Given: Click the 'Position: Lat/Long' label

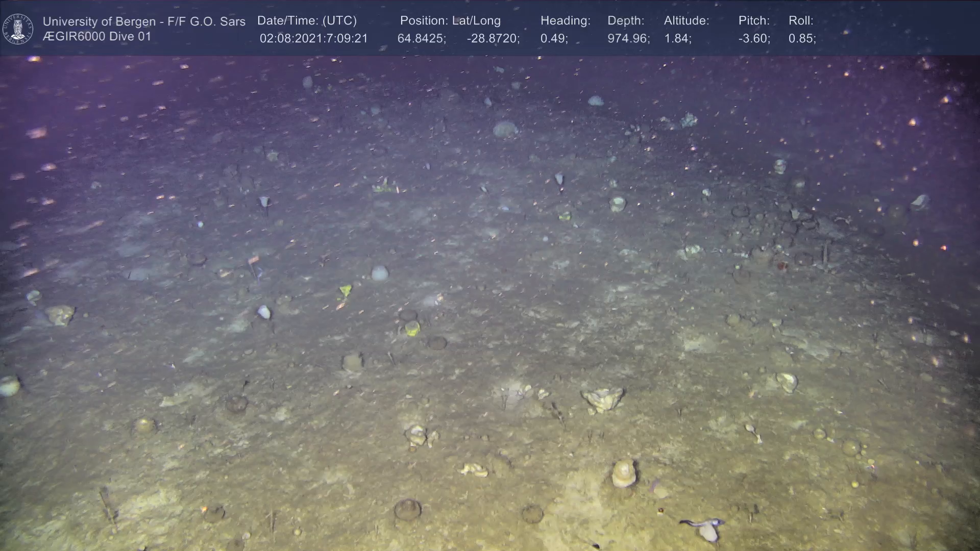Looking at the screenshot, I should point(450,20).
